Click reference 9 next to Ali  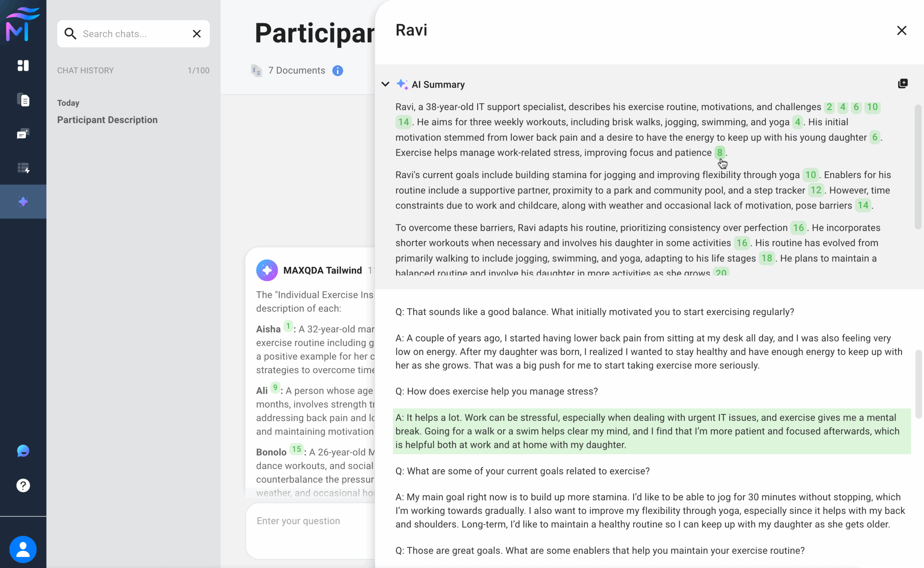275,387
